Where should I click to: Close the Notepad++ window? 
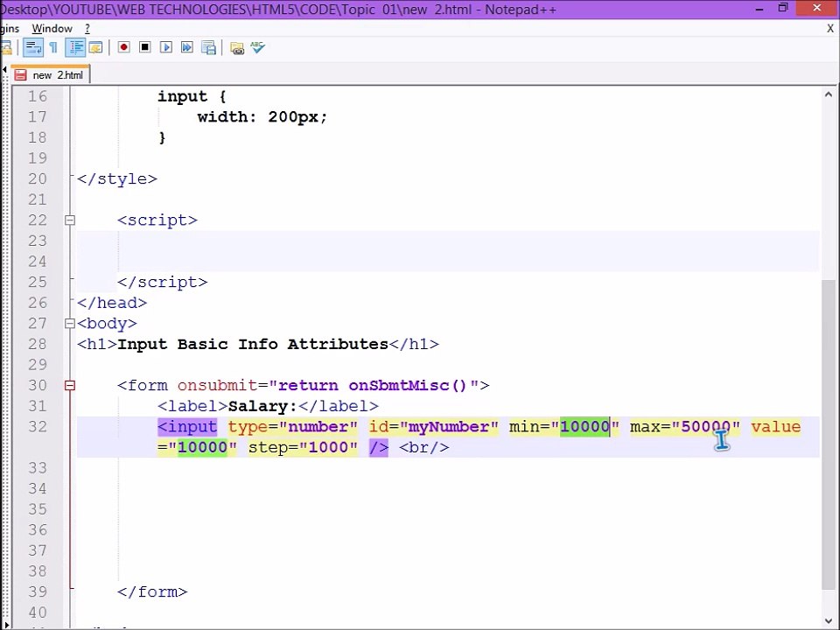click(817, 8)
